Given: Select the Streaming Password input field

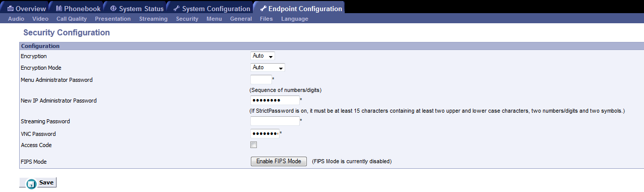Looking at the screenshot, I should (275, 121).
